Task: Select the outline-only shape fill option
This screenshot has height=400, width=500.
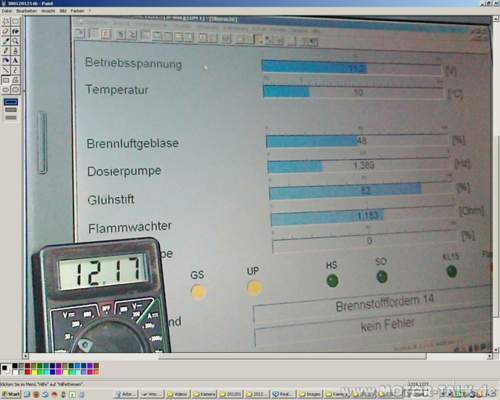Action: (11, 102)
